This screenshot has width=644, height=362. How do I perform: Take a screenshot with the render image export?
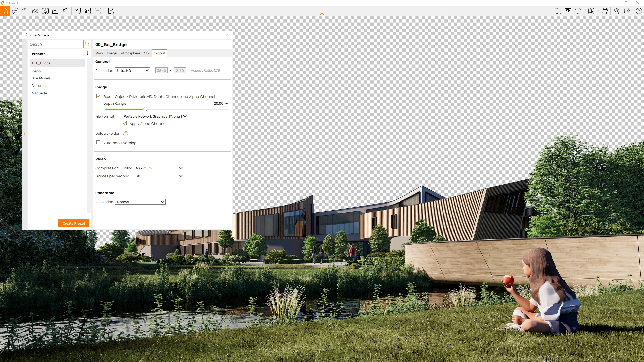pyautogui.click(x=77, y=11)
